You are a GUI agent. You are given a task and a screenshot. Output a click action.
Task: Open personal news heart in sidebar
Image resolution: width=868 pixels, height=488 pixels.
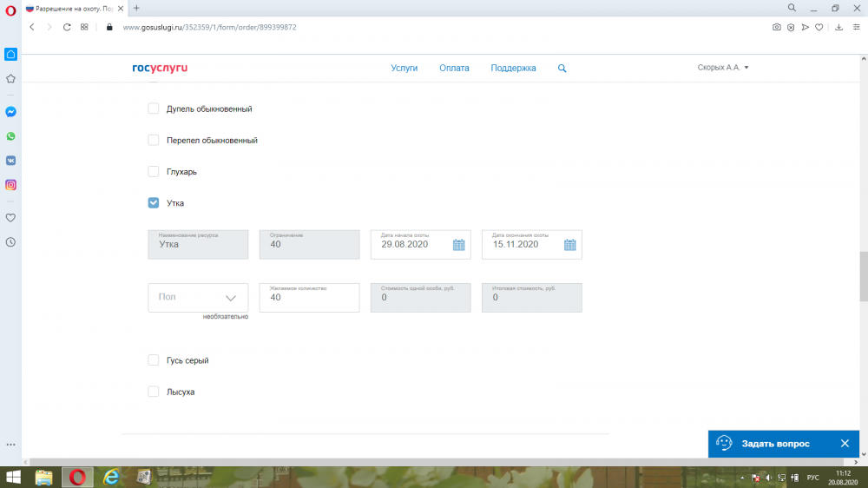click(x=10, y=218)
